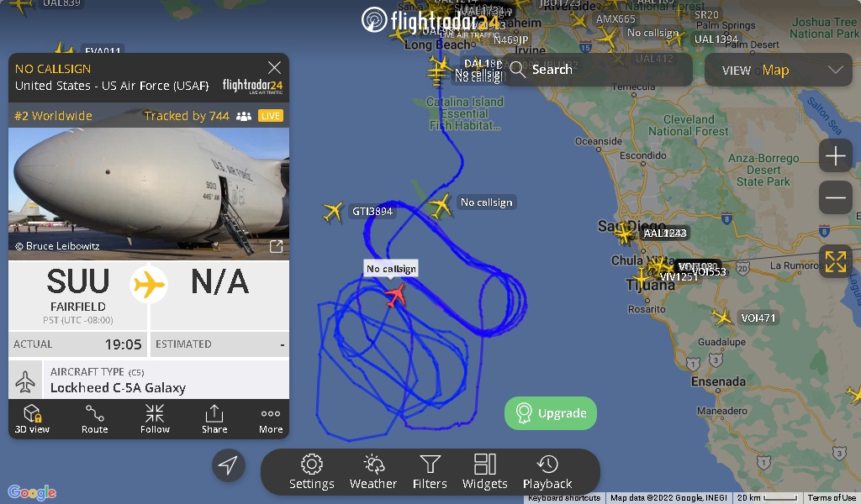Screen dimensions: 861x504
Task: Center map on my location arrow
Action: point(229,465)
